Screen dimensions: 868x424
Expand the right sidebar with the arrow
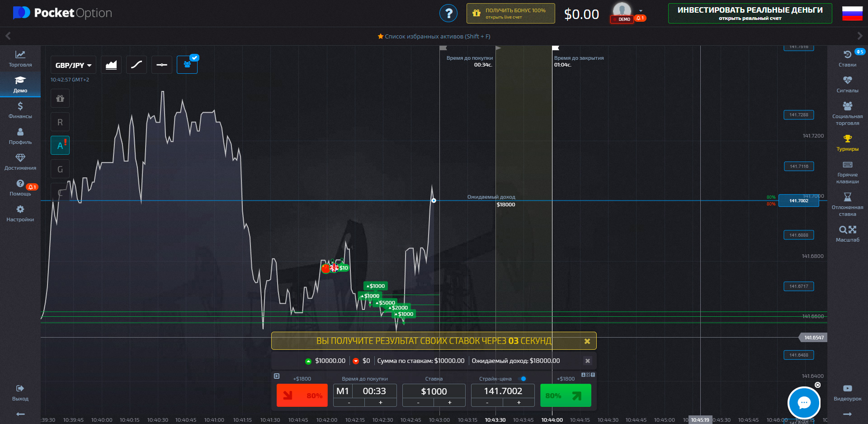[x=847, y=414]
